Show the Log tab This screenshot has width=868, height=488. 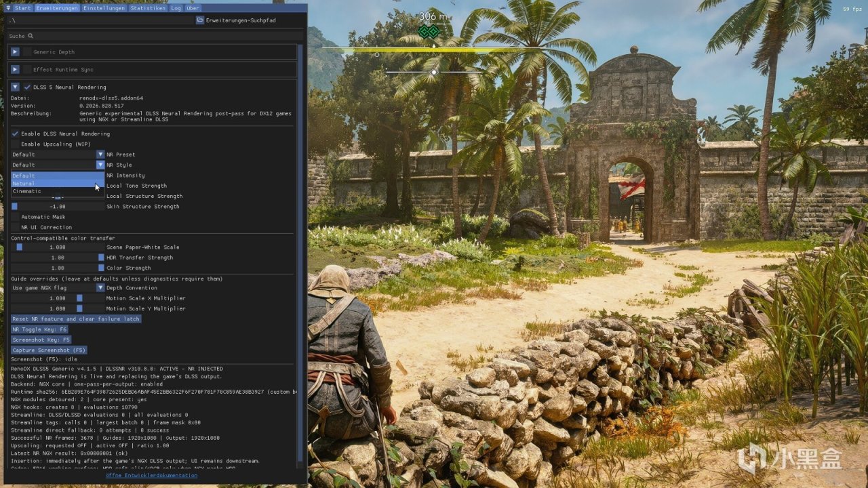click(x=176, y=8)
